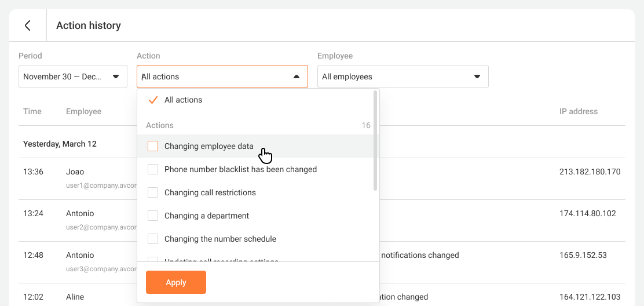Select the All actions checked option
Viewport: 644px width, 306px height.
tap(255, 100)
